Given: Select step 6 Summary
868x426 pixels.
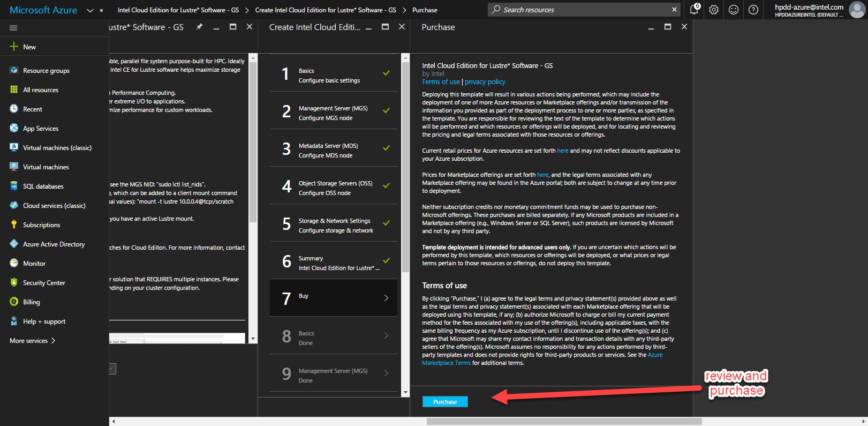Looking at the screenshot, I should pos(334,260).
